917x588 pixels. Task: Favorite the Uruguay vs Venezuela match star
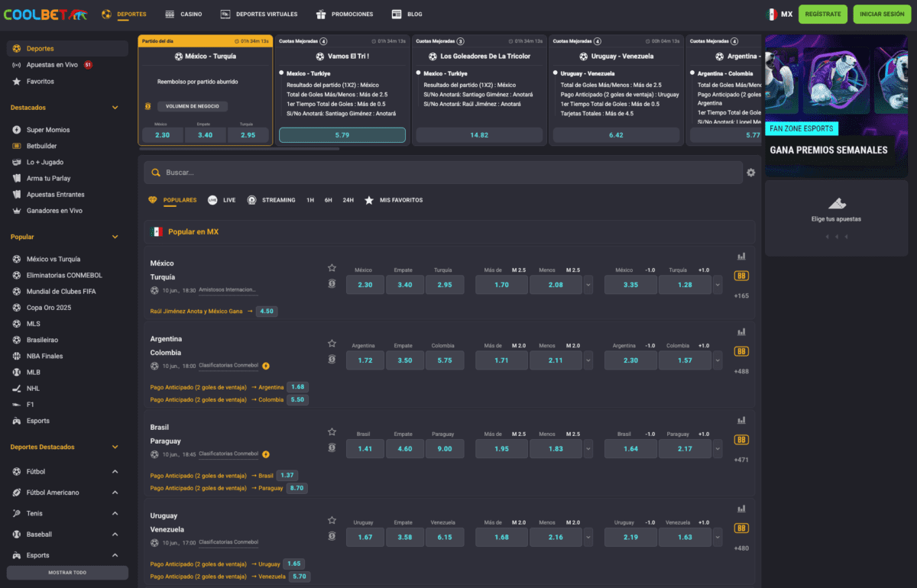(332, 520)
